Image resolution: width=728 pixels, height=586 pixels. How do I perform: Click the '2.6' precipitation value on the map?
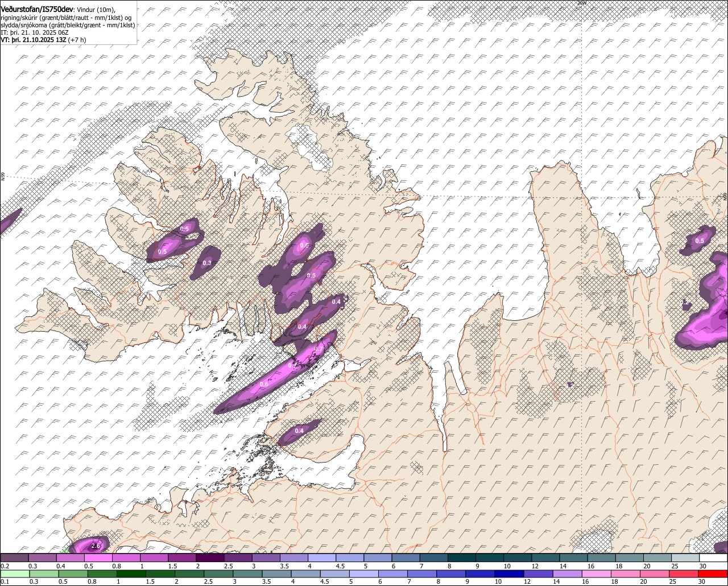click(96, 546)
